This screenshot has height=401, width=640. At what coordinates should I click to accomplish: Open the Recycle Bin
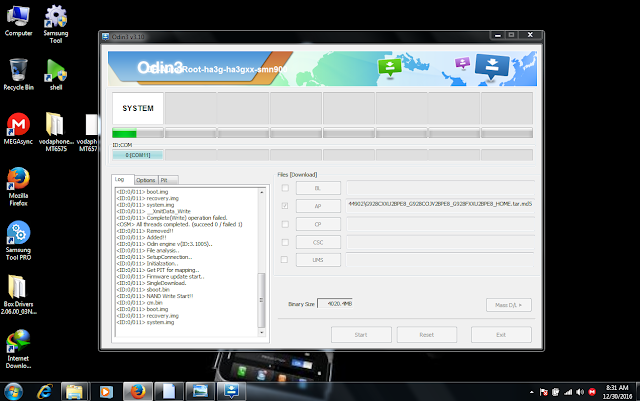point(18,74)
